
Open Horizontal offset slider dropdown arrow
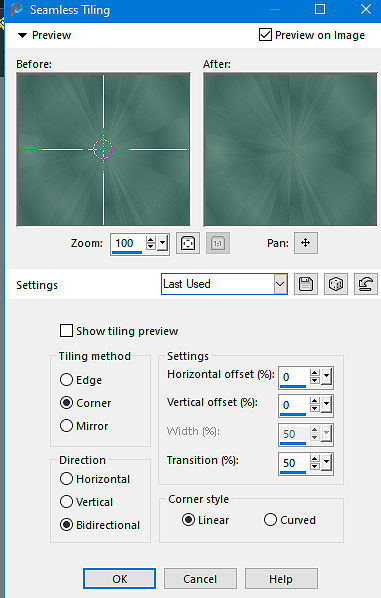pyautogui.click(x=326, y=377)
